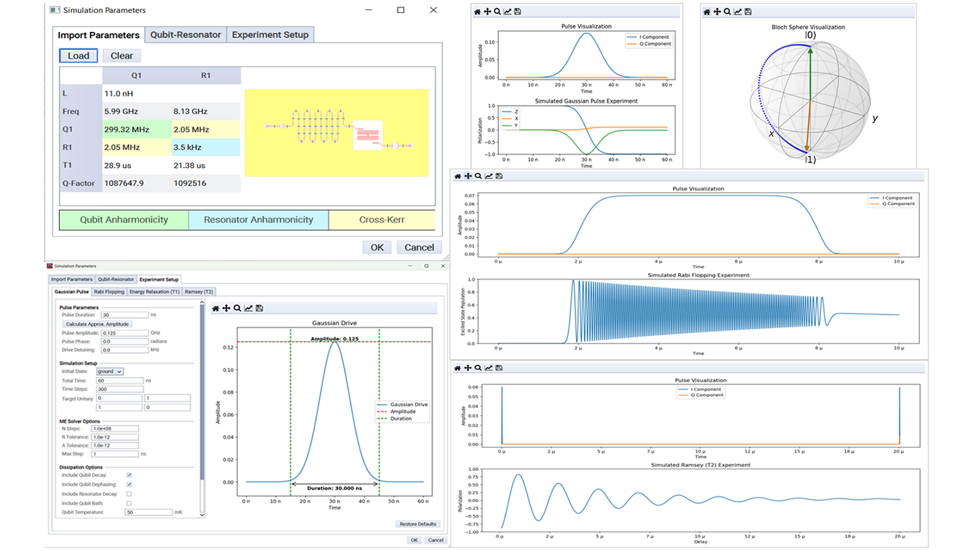Screen dimensions: 980x551
Task: Switch to the Qubit-Resonator tab
Action: [x=186, y=35]
